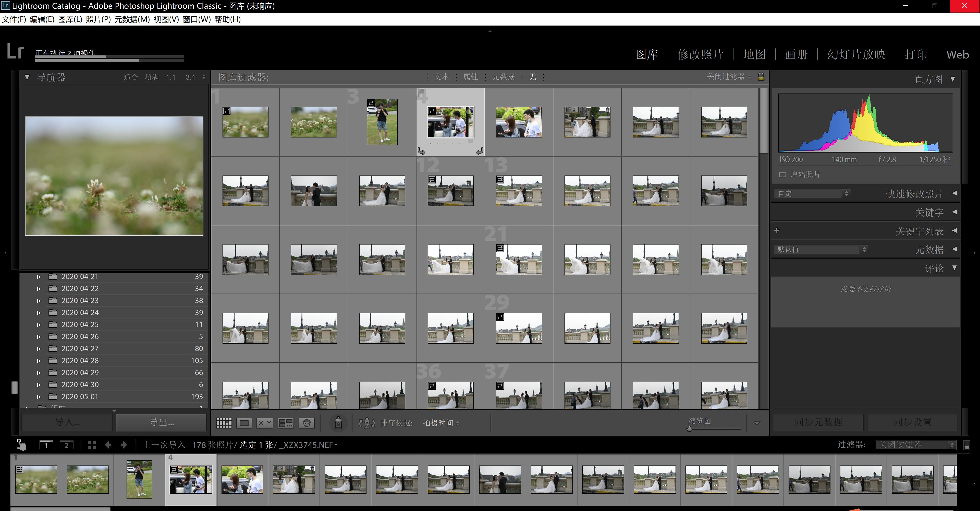This screenshot has width=980, height=511.
Task: Collapse the 导航器 panel triangle
Action: click(27, 77)
